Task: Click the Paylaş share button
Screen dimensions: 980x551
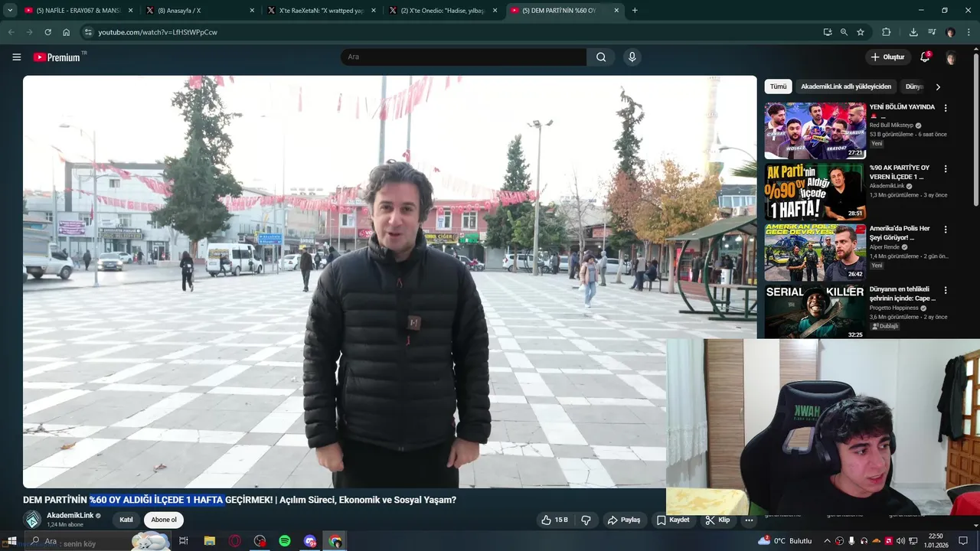Action: click(623, 520)
